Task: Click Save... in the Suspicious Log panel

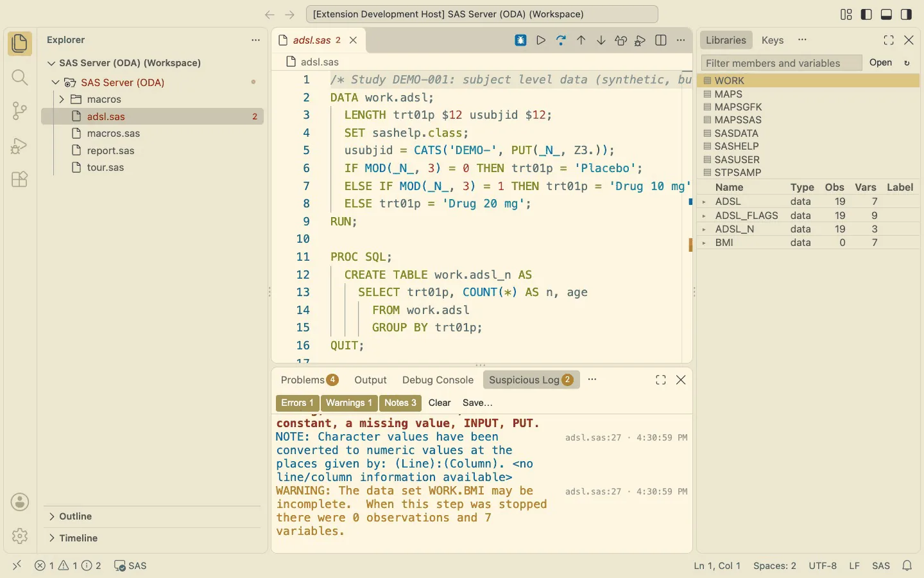Action: tap(477, 403)
